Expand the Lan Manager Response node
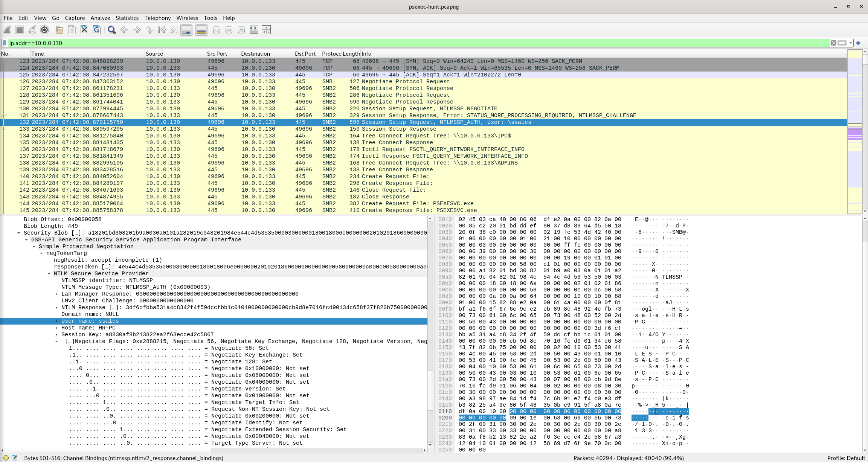 [x=56, y=294]
